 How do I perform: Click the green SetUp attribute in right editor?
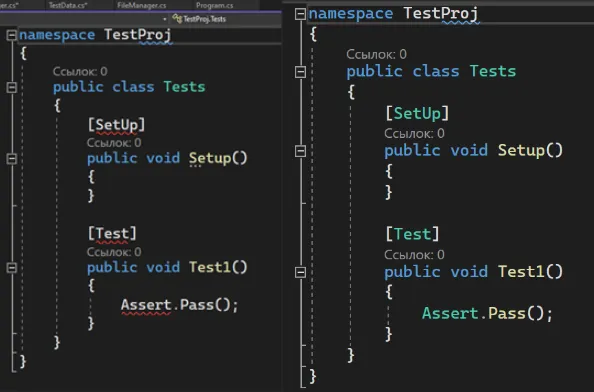(x=417, y=113)
